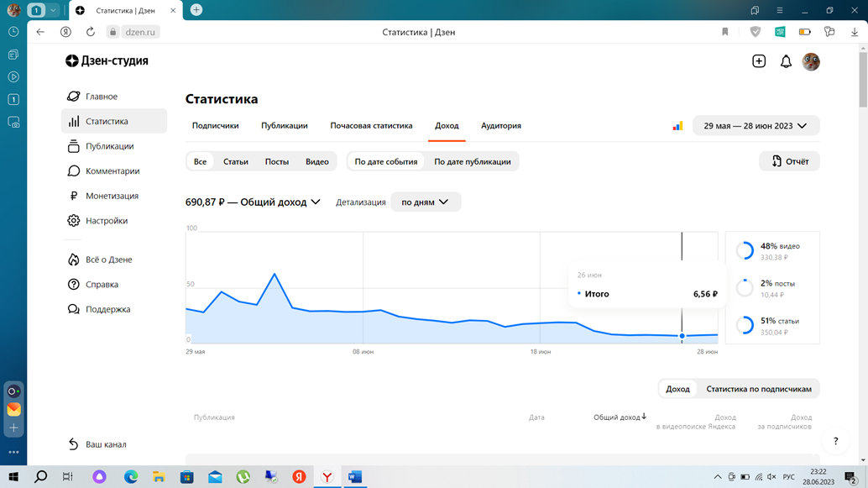Launch Word from the taskbar
Image resolution: width=868 pixels, height=488 pixels.
tap(355, 477)
